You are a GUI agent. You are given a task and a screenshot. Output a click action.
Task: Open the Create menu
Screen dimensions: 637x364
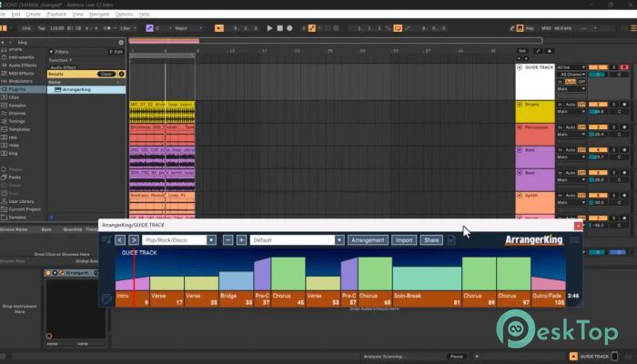pyautogui.click(x=34, y=15)
